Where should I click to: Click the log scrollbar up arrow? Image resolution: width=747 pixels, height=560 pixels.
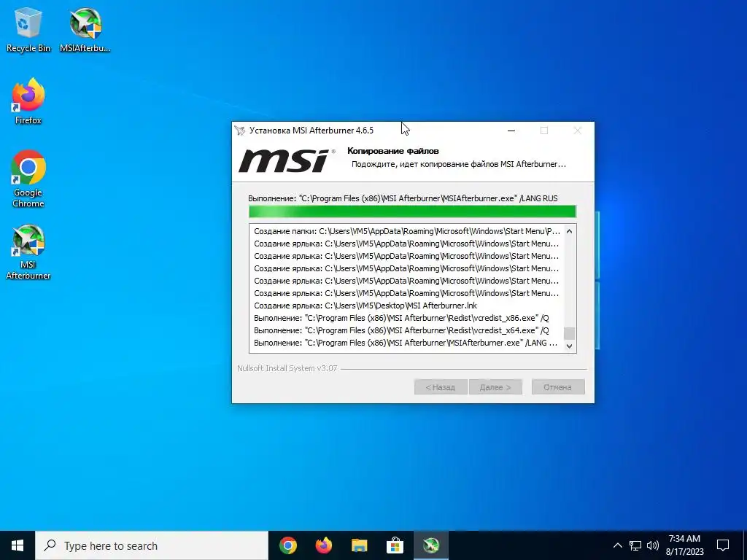[569, 231]
